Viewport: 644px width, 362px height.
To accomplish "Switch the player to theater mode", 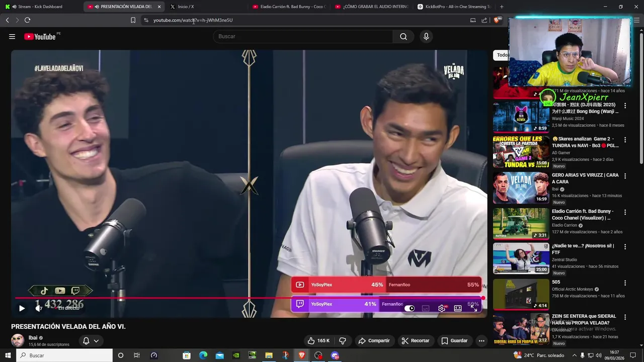I will click(458, 308).
